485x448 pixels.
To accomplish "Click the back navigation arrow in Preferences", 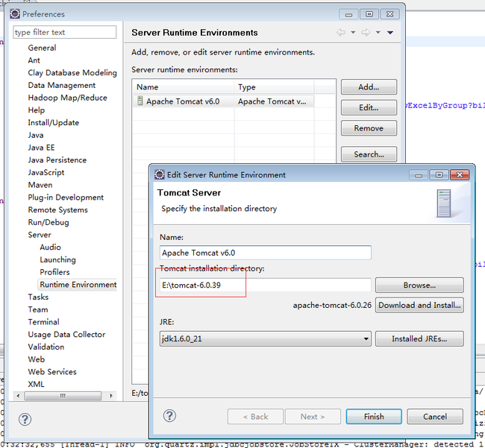I will click(341, 33).
